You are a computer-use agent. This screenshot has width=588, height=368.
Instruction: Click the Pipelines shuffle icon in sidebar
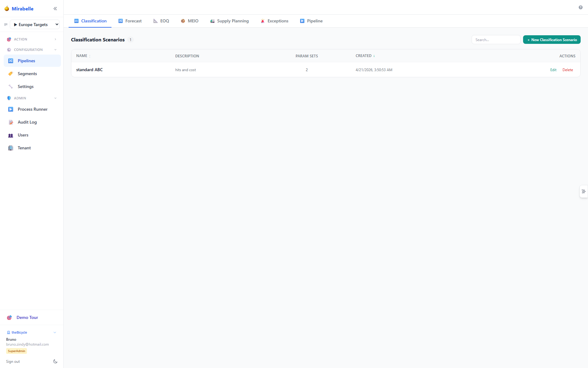click(11, 61)
